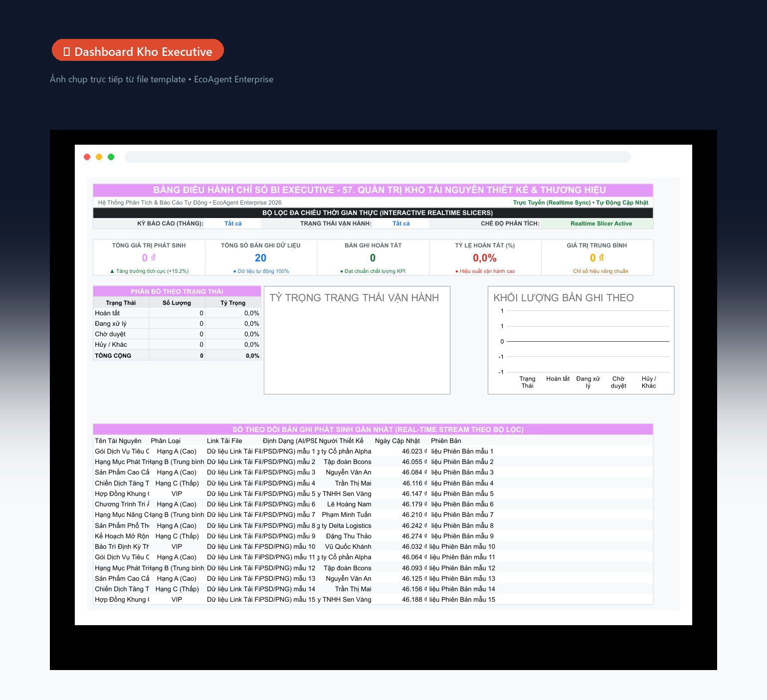Open the Trạng Thái Vận Hành filter value

click(401, 224)
